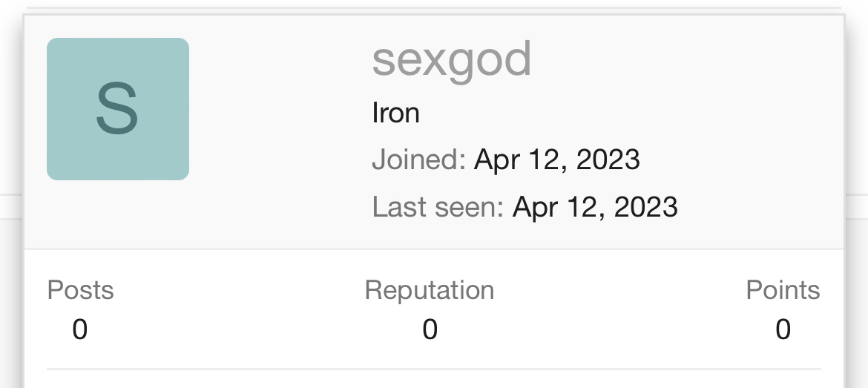868x388 pixels.
Task: Click the teal "S" avatar thumbnail
Action: [118, 109]
